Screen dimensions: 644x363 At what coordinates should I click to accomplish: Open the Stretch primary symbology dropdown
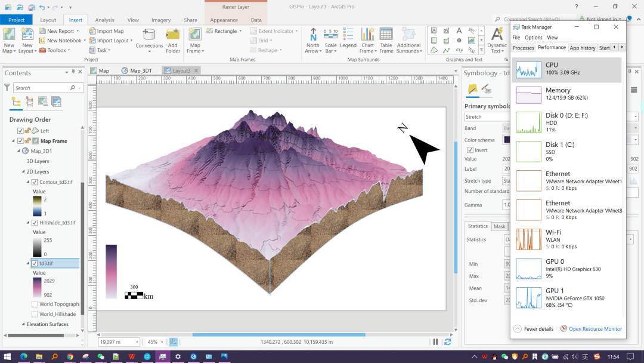487,117
